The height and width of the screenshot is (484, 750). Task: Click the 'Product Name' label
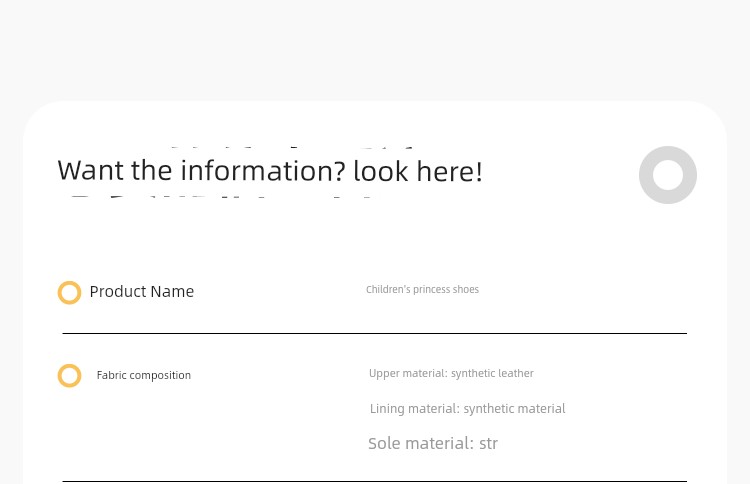142,291
